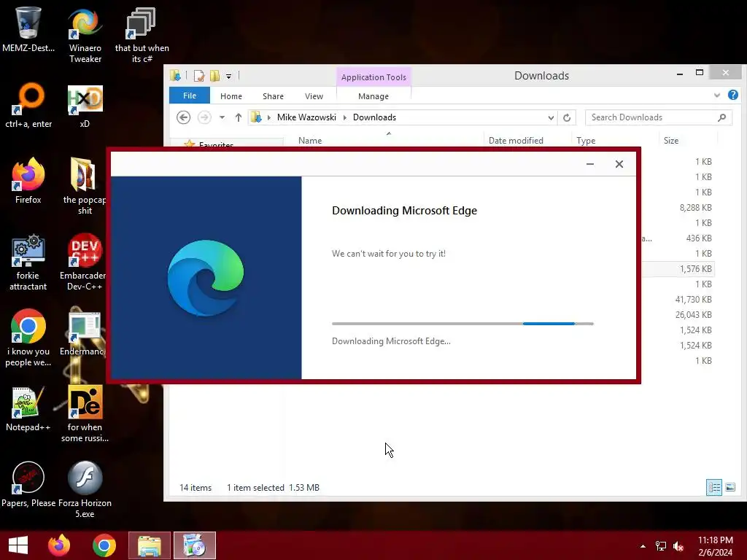
Task: Go back in Downloads Explorer window
Action: point(183,117)
